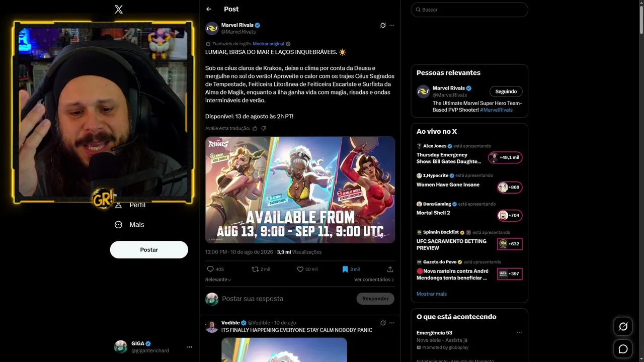Click the Mais circle icon in sidebar
Viewport: 644px width, 362px height.
pos(119,225)
